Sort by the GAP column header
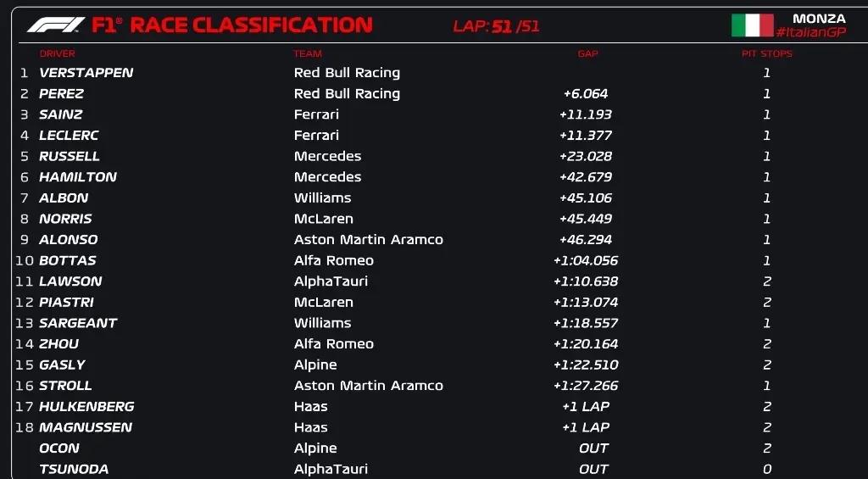Viewport: 868px width, 479px height. pos(587,53)
